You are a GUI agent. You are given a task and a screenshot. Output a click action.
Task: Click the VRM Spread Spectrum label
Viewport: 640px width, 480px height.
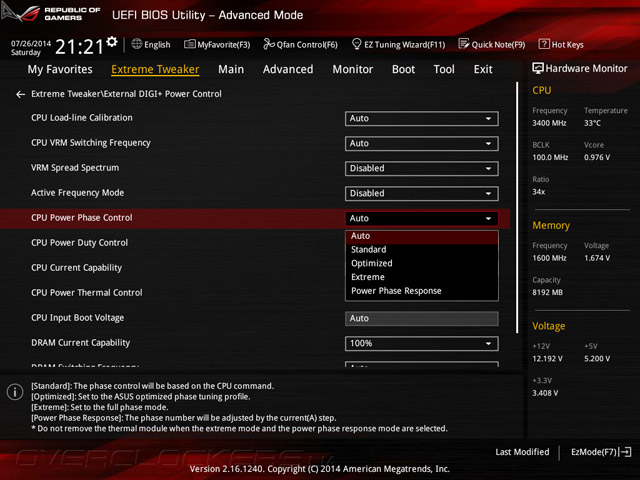tap(75, 168)
